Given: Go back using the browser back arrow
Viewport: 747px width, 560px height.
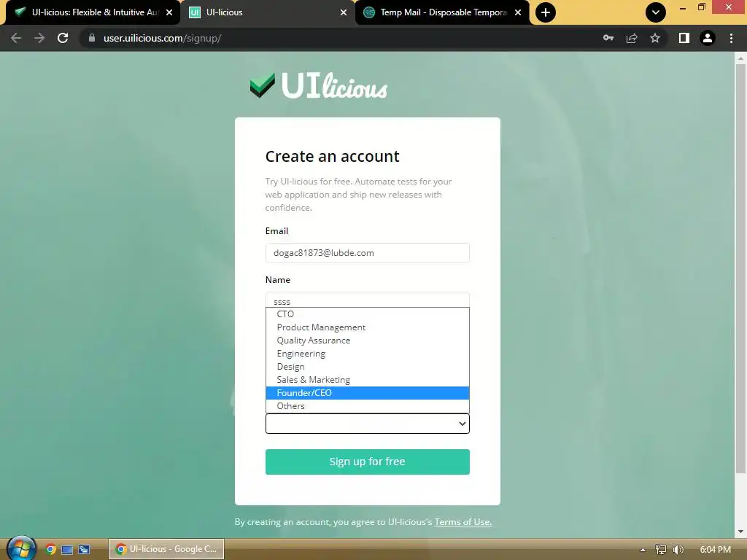Looking at the screenshot, I should (16, 38).
